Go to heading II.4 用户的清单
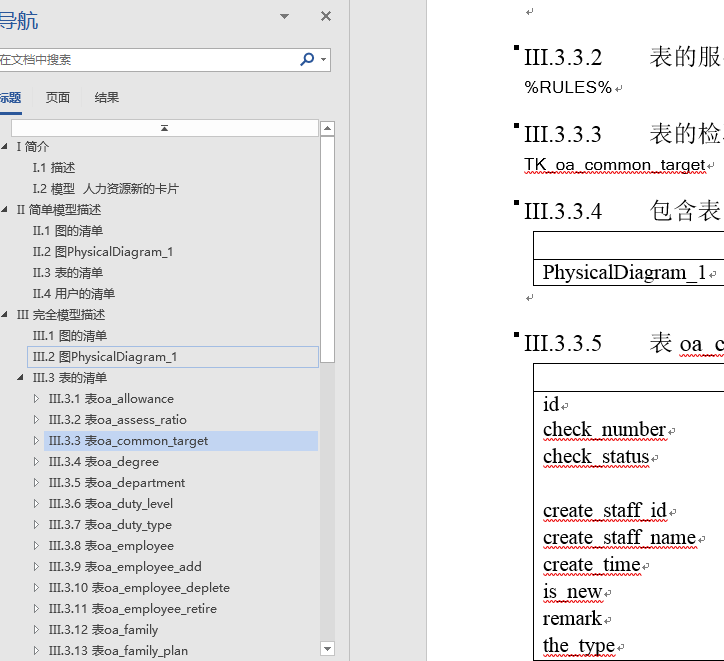 click(x=74, y=294)
